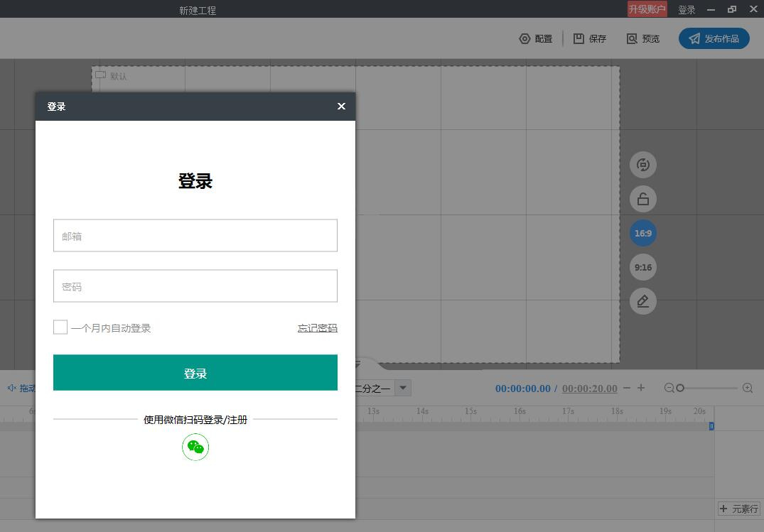Toggle the canvas lock icon

(x=643, y=199)
